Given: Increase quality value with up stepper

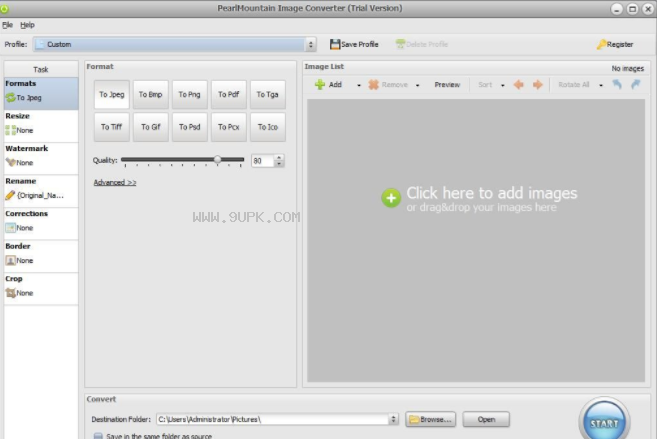Looking at the screenshot, I should pos(279,158).
